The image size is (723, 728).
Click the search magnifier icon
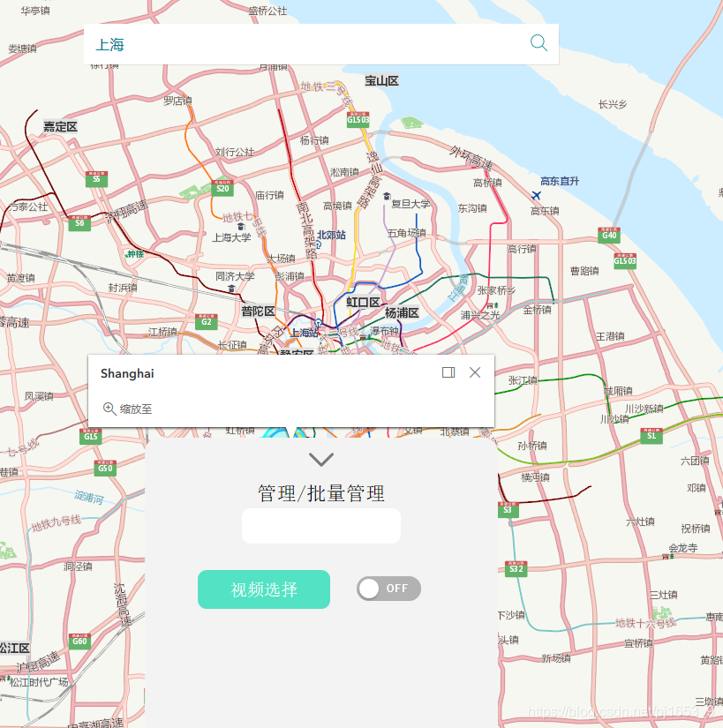(x=538, y=43)
